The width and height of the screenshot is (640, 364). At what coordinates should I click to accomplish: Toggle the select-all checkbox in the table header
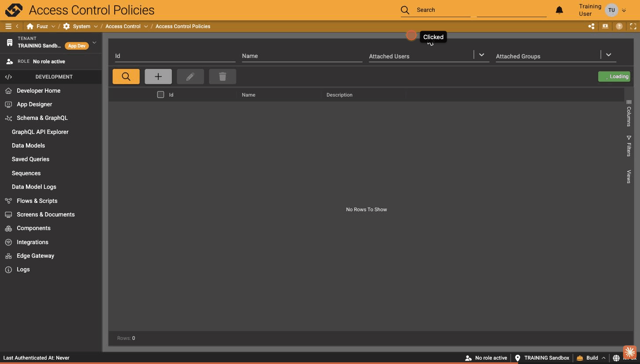pyautogui.click(x=160, y=94)
